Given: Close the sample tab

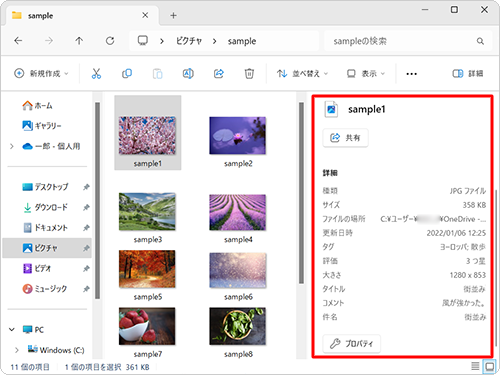Looking at the screenshot, I should (145, 15).
